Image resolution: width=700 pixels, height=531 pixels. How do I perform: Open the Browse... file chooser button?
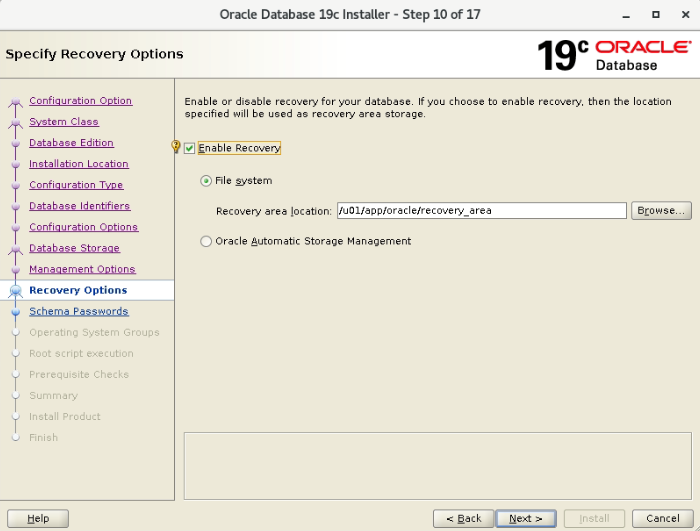coord(661,211)
